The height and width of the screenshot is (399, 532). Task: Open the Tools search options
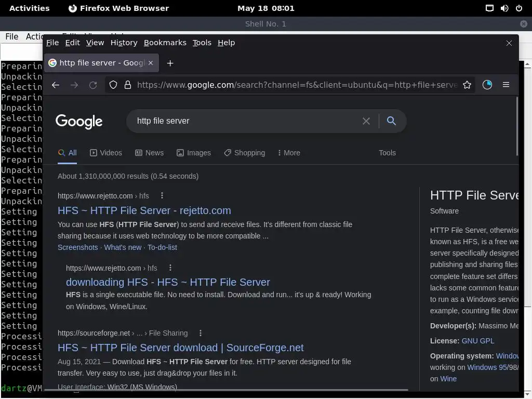387,153
